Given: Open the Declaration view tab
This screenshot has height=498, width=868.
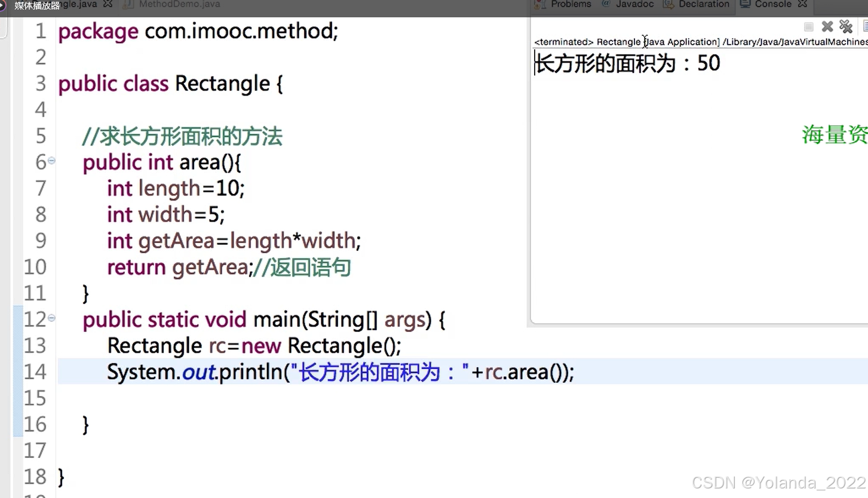Looking at the screenshot, I should tap(697, 4).
